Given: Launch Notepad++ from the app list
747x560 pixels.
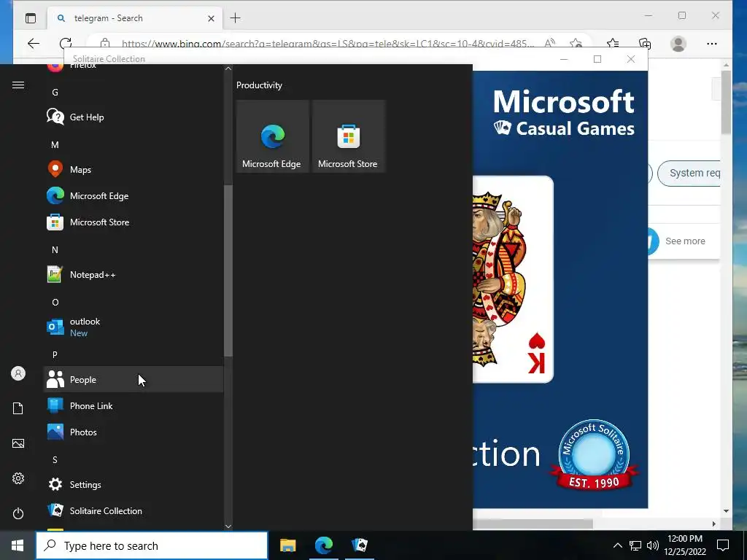Looking at the screenshot, I should (x=133, y=275).
